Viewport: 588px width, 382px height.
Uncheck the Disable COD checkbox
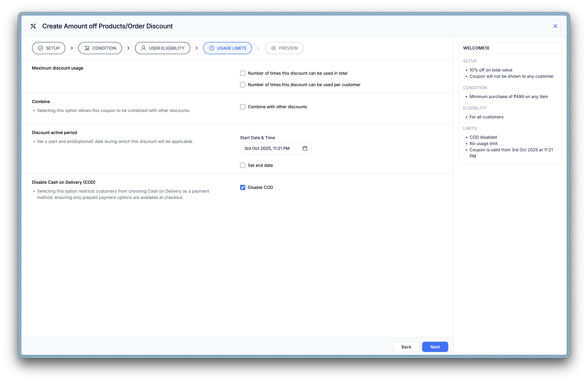pyautogui.click(x=243, y=187)
